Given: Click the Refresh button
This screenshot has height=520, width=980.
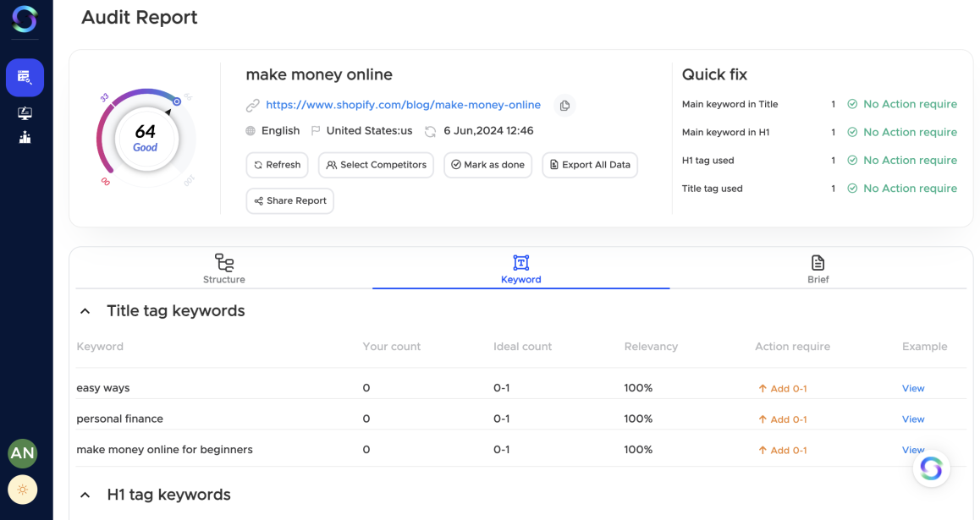Looking at the screenshot, I should 277,165.
